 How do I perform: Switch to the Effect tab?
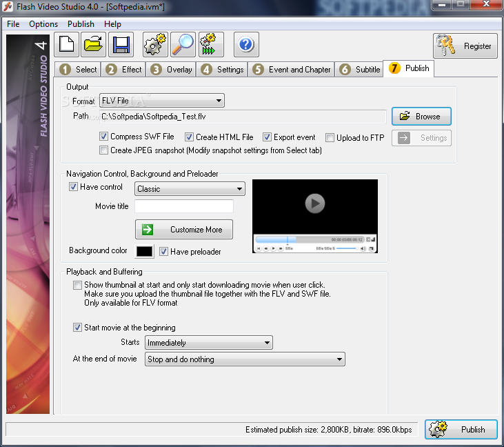(123, 70)
